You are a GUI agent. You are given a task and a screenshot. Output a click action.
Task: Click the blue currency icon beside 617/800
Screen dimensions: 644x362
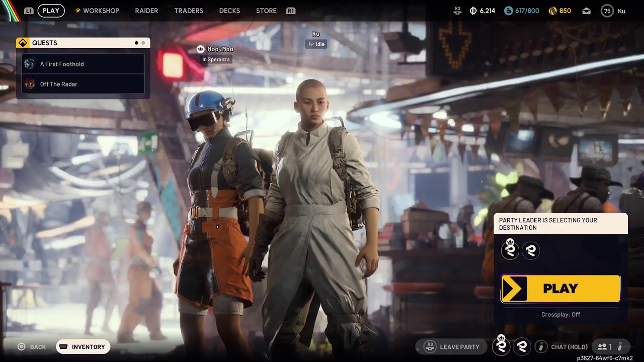[509, 11]
